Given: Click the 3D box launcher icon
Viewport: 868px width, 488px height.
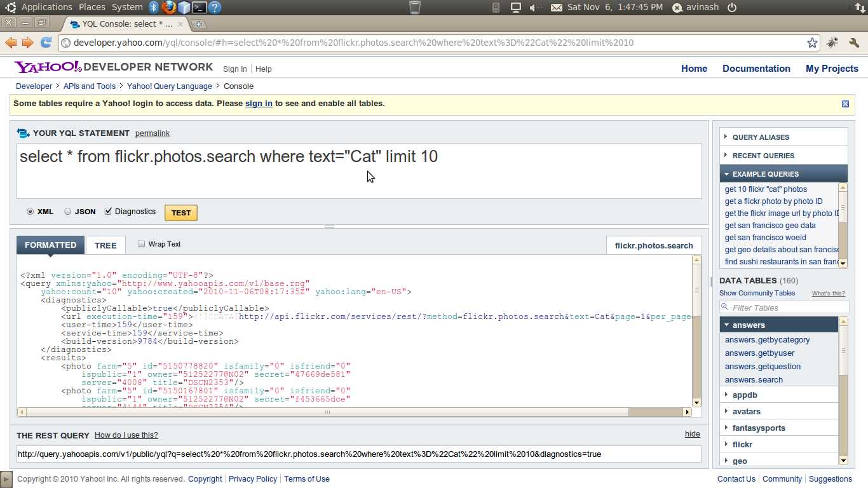Looking at the screenshot, I should pos(184,8).
